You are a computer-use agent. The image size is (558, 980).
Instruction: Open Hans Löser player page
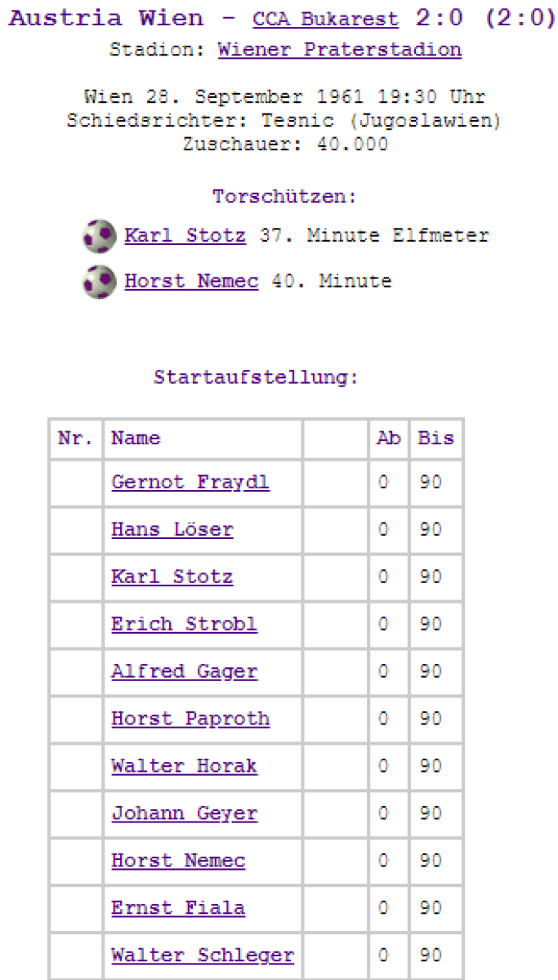172,530
